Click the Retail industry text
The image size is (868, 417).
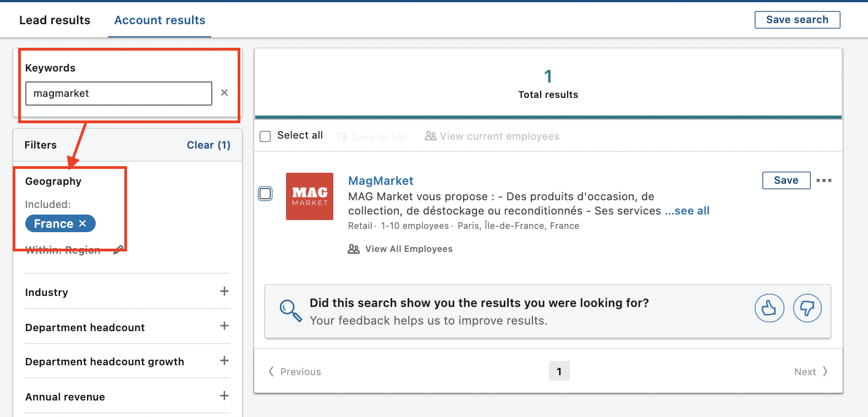(360, 226)
